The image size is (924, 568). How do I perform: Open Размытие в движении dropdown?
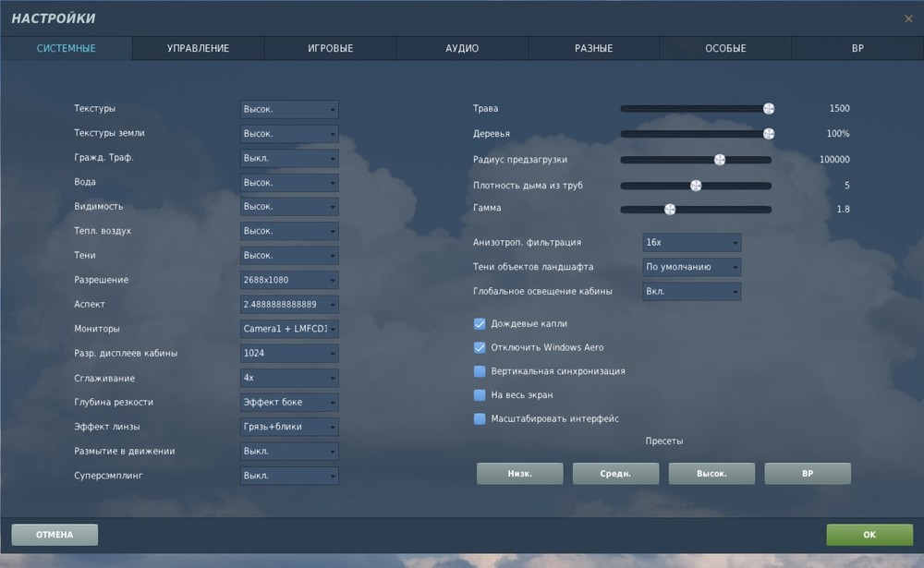coord(289,452)
